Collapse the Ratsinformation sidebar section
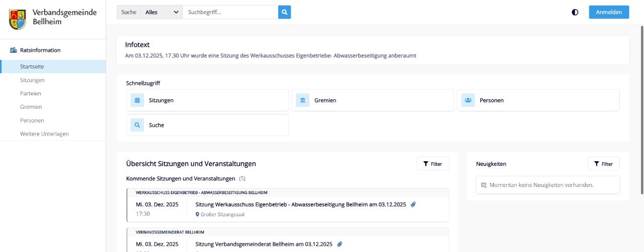Image resolution: width=644 pixels, height=252 pixels. (40, 50)
